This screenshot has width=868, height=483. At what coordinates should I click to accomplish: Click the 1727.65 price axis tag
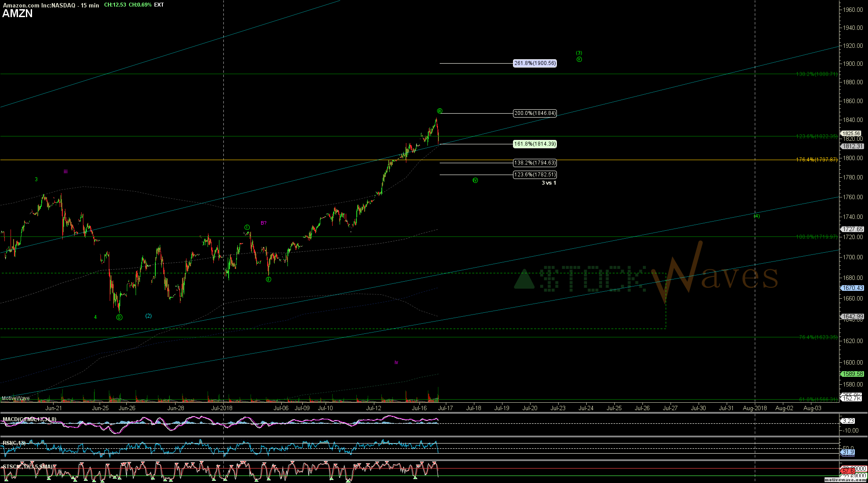point(851,229)
